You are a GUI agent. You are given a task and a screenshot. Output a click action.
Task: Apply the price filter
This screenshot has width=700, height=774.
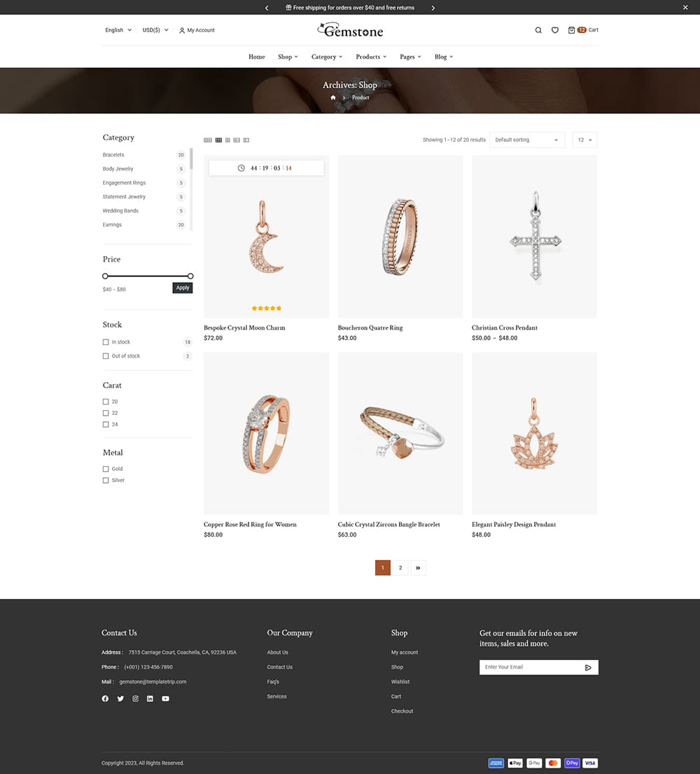click(x=183, y=288)
